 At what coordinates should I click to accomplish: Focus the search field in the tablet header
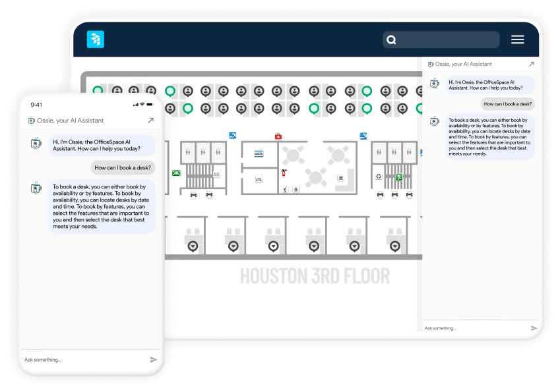441,40
